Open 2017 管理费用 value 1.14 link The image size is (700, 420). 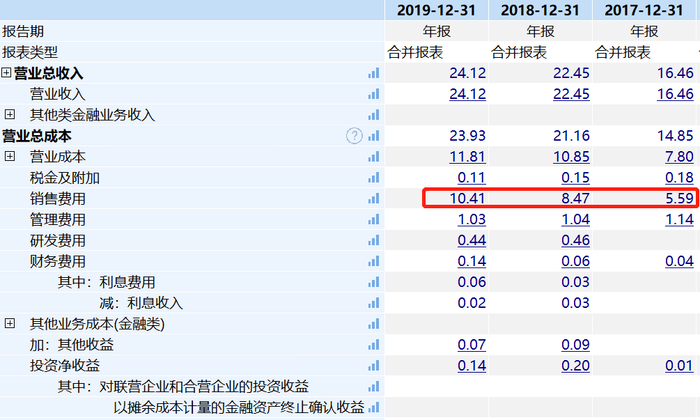tap(679, 220)
